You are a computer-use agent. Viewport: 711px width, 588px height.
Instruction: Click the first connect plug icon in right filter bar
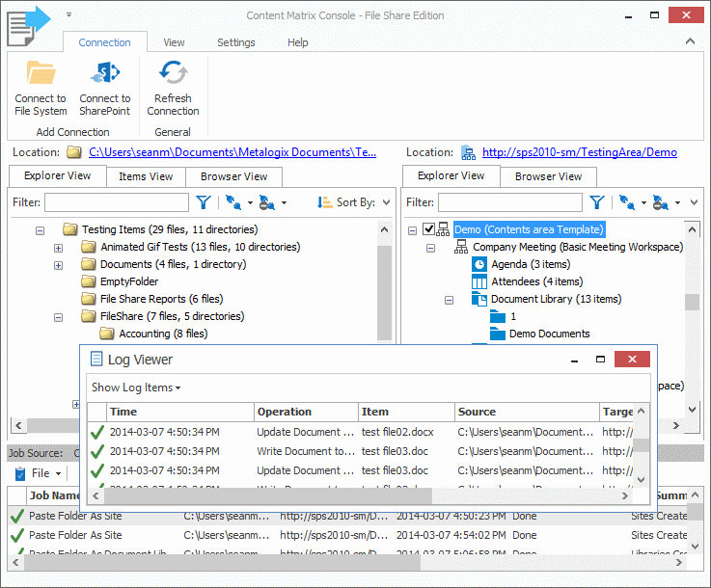coord(627,202)
